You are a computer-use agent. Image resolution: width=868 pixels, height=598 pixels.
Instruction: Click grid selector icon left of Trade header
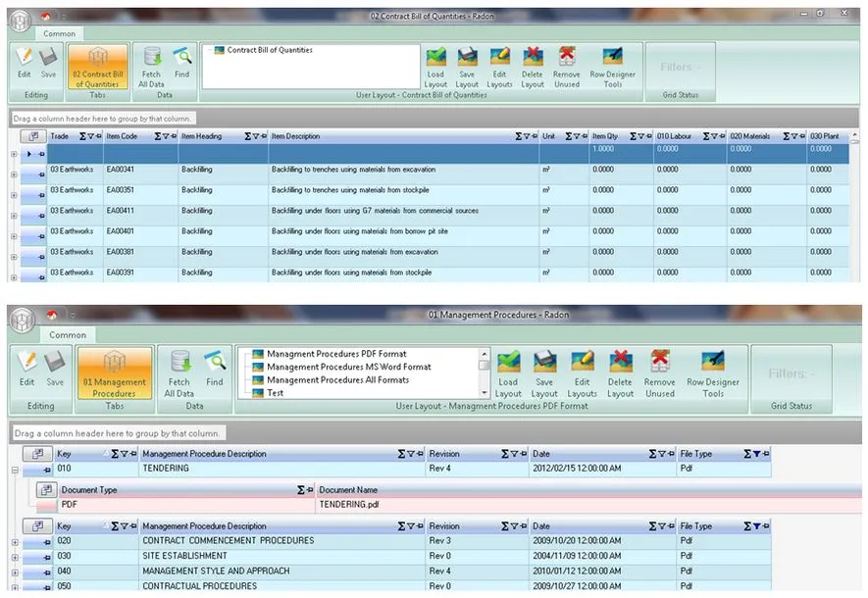pos(33,136)
